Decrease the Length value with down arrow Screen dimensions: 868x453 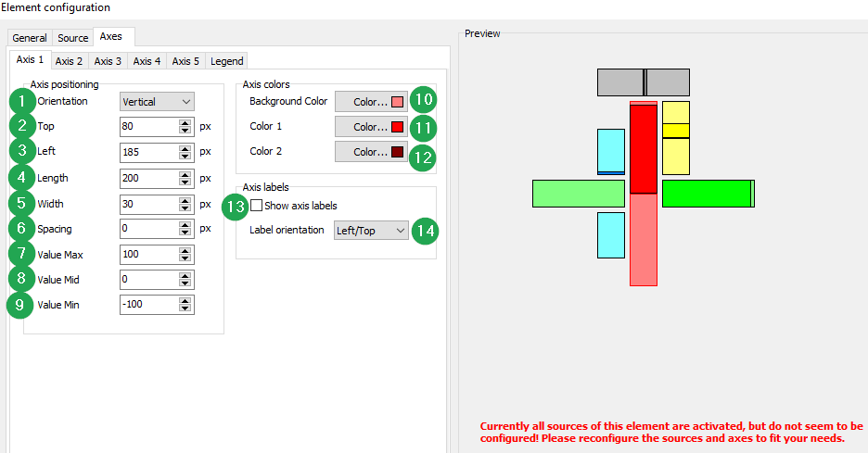[185, 182]
